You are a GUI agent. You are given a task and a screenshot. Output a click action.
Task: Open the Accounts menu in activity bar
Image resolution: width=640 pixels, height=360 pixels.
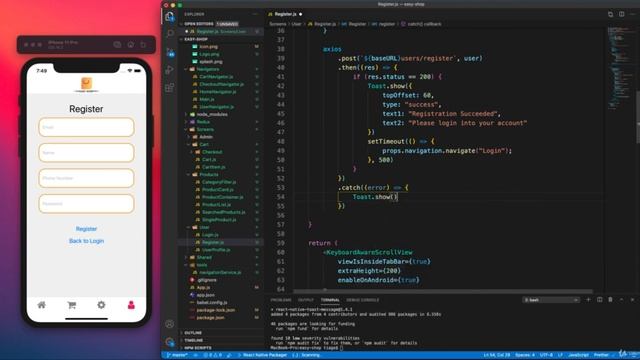point(169,324)
